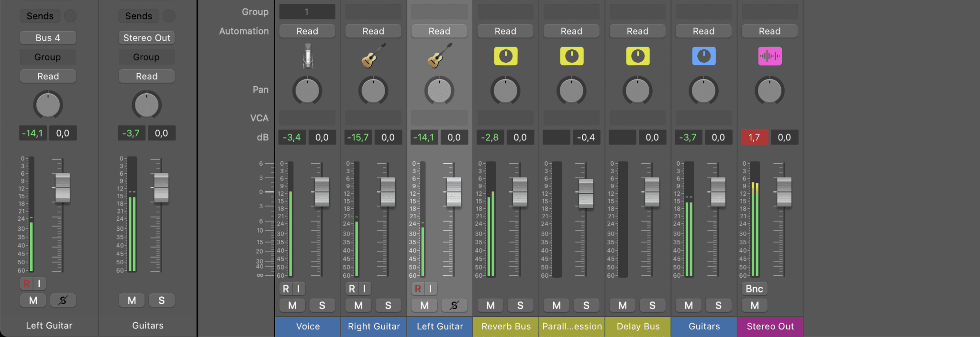The image size is (980, 337).
Task: Click the Reverb Bus yellow knob icon
Action: tap(505, 56)
